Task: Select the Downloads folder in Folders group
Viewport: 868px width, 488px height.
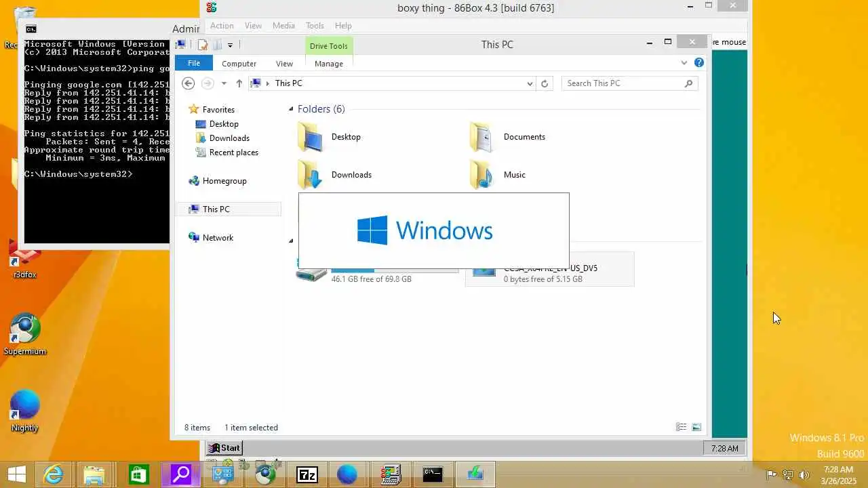Action: pos(335,175)
